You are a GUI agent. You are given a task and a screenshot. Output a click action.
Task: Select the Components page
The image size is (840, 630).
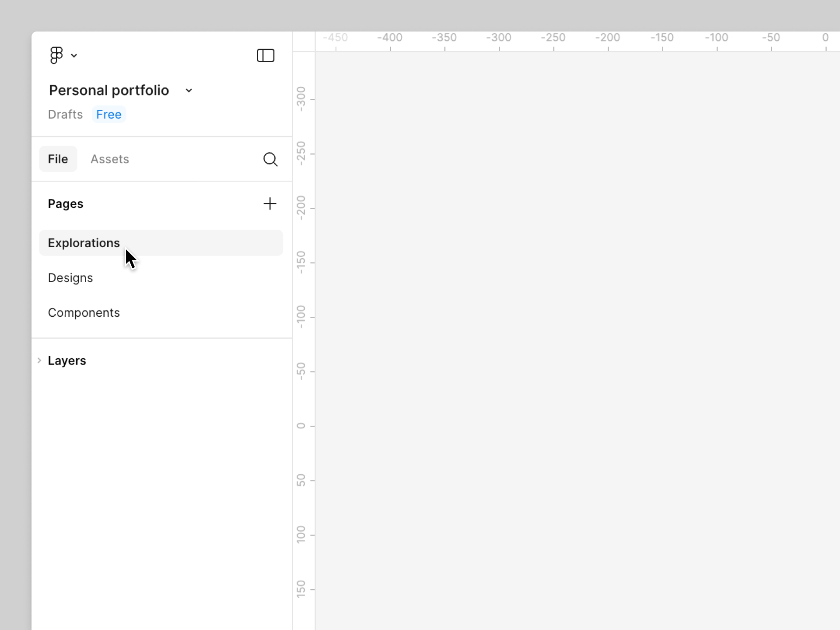pos(84,313)
